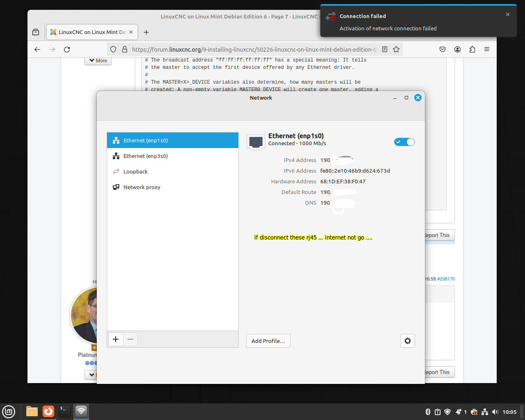Screen dimensions: 525x420
Task: Click the Network window taskbar button
Action: pyautogui.click(x=81, y=411)
